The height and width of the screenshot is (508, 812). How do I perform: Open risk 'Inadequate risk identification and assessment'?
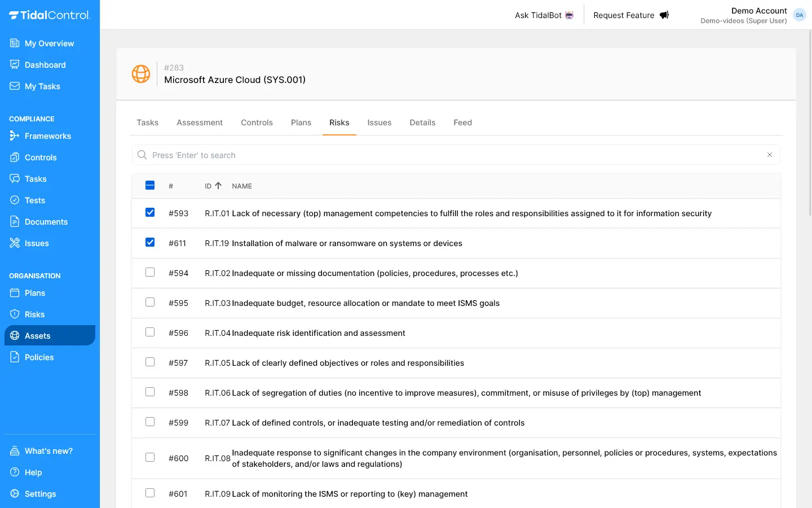coord(318,333)
